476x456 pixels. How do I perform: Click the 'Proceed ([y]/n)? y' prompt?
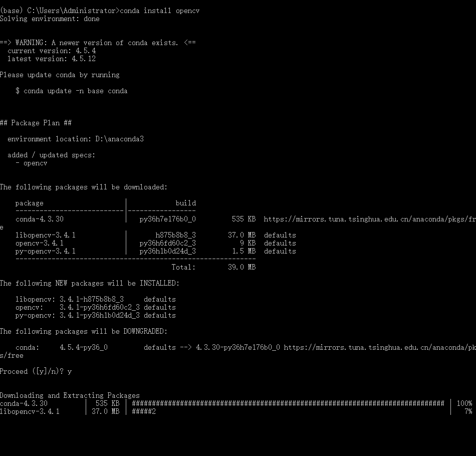(x=36, y=372)
